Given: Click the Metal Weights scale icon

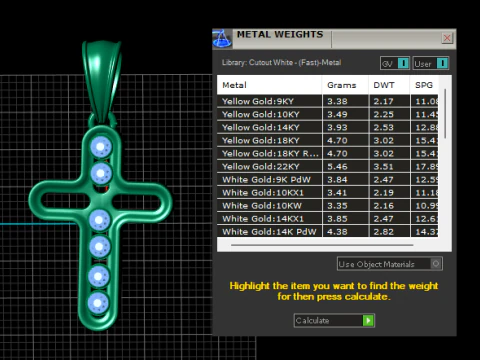Looking at the screenshot, I should point(222,38).
